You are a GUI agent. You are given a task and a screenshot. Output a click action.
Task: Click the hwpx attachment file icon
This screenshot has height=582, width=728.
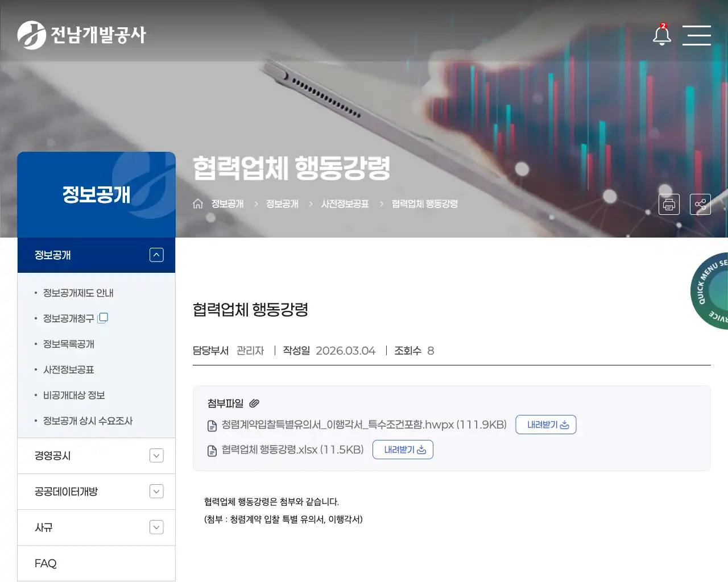(212, 425)
